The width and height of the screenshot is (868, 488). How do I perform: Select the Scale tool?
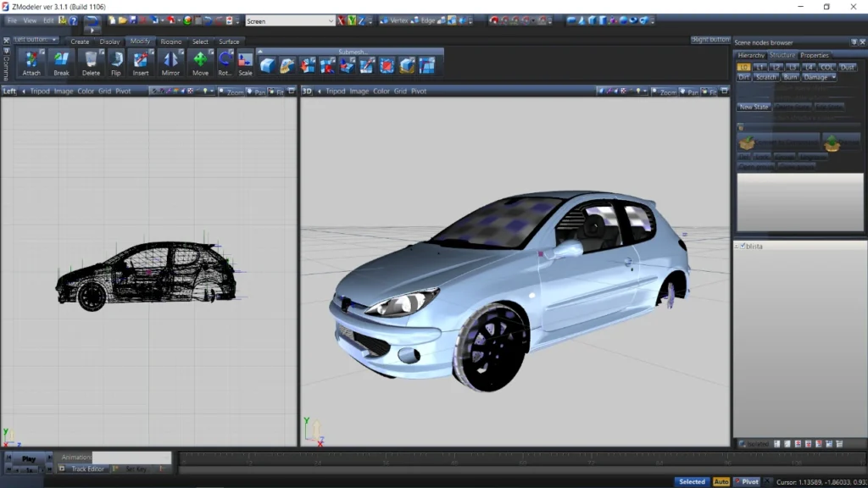click(x=245, y=61)
